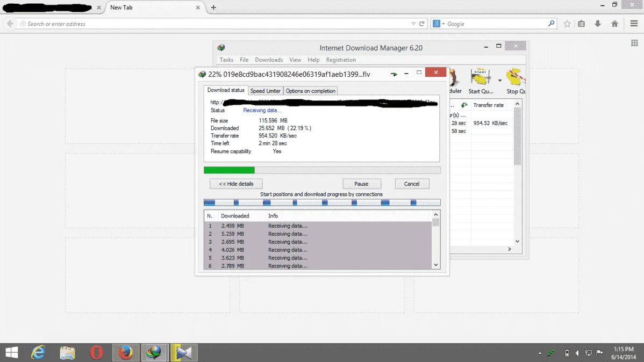Click the network tray icon
644x362 pixels.
[588, 353]
